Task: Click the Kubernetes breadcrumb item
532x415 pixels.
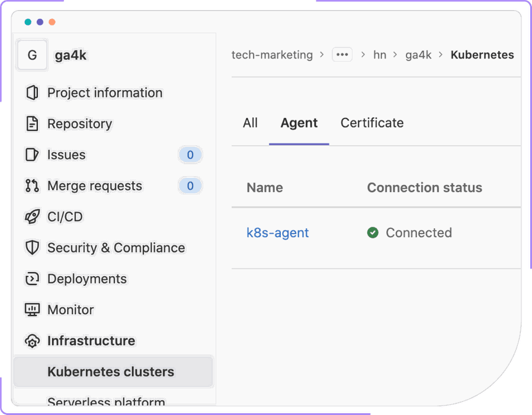Action: pos(482,55)
